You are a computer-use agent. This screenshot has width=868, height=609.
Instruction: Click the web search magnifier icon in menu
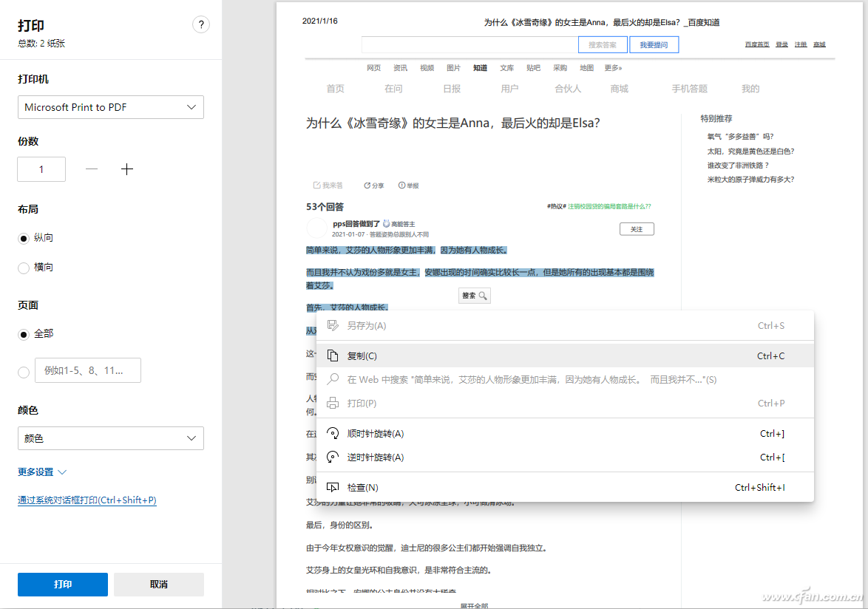click(x=333, y=379)
